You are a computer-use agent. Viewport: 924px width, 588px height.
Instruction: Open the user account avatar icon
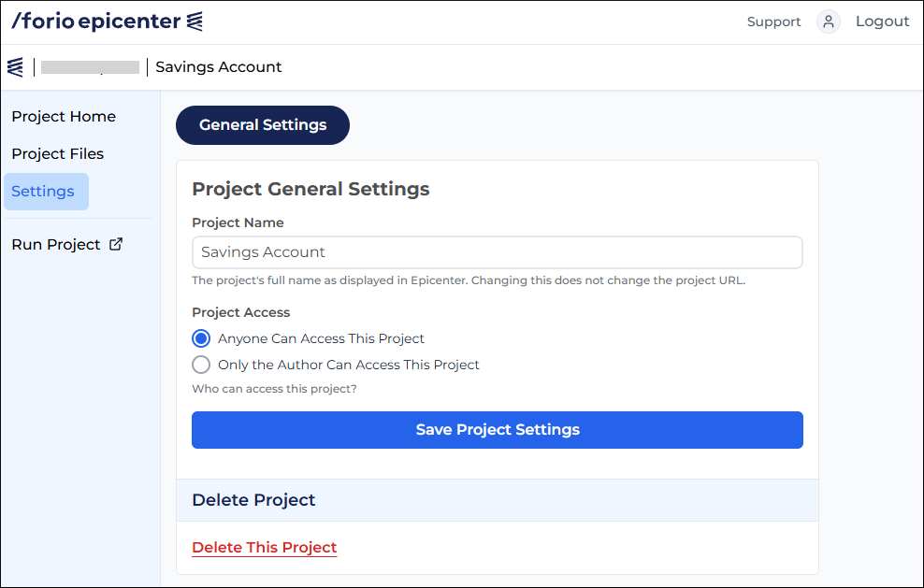[828, 21]
